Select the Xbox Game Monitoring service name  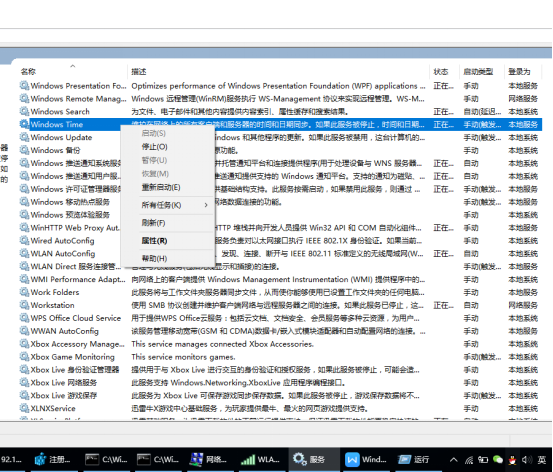point(72,357)
